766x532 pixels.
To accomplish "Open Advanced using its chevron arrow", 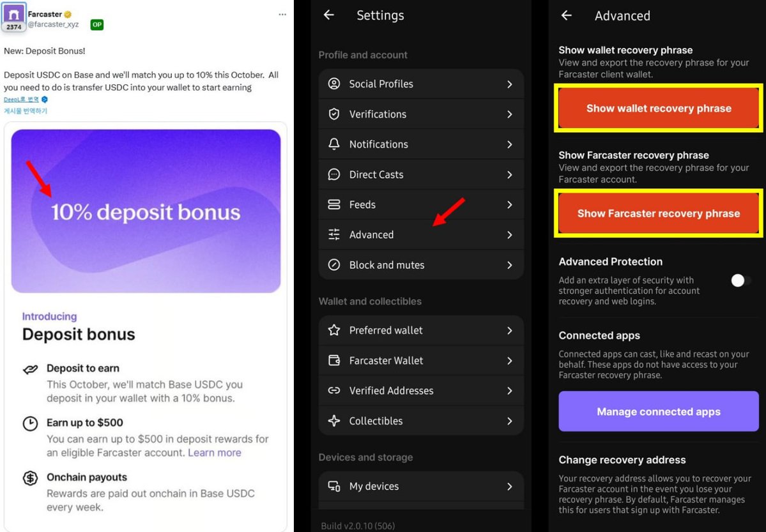I will click(x=510, y=235).
